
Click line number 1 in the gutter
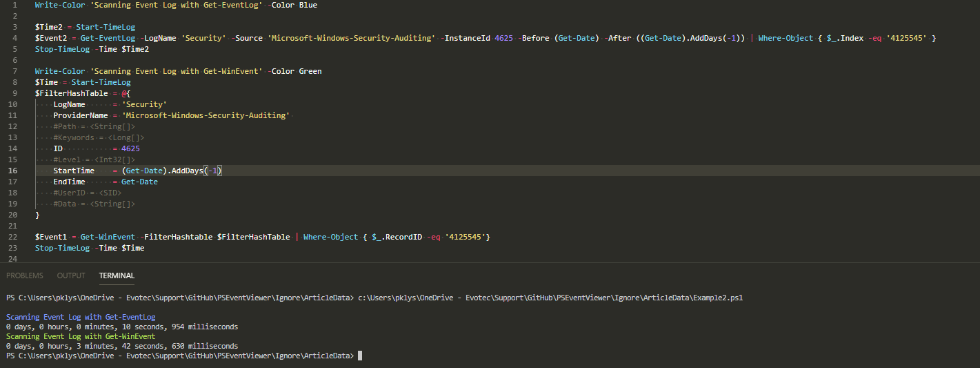[x=15, y=5]
